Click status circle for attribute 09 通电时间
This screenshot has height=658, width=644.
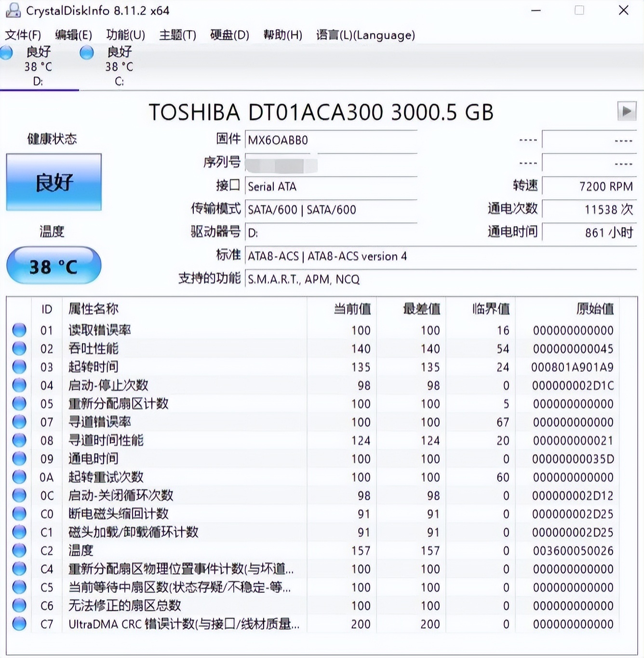19,458
